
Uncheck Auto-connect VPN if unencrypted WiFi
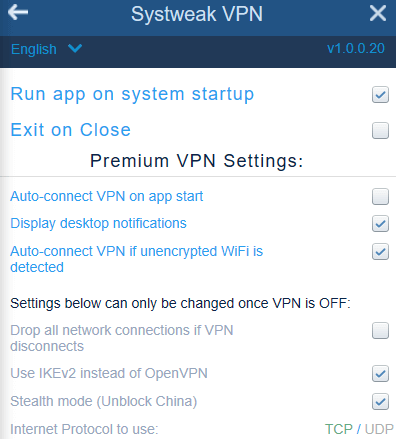380,252
